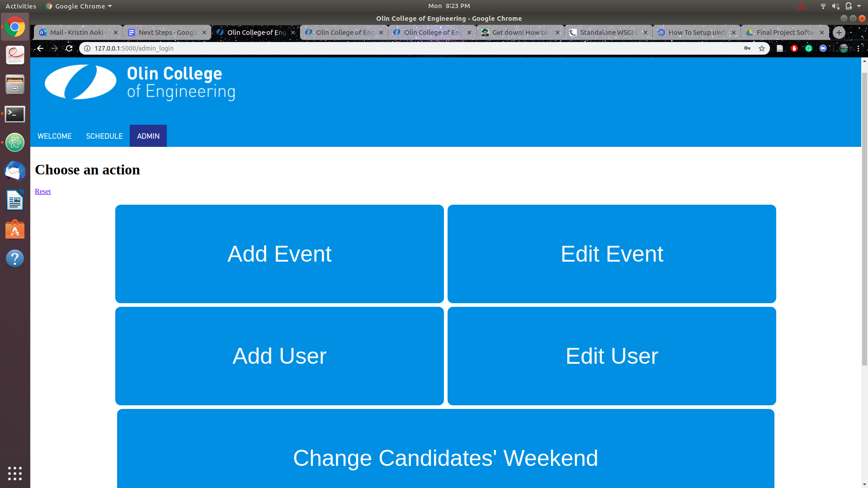This screenshot has width=868, height=488.
Task: Click the Add User action
Action: pyautogui.click(x=279, y=356)
